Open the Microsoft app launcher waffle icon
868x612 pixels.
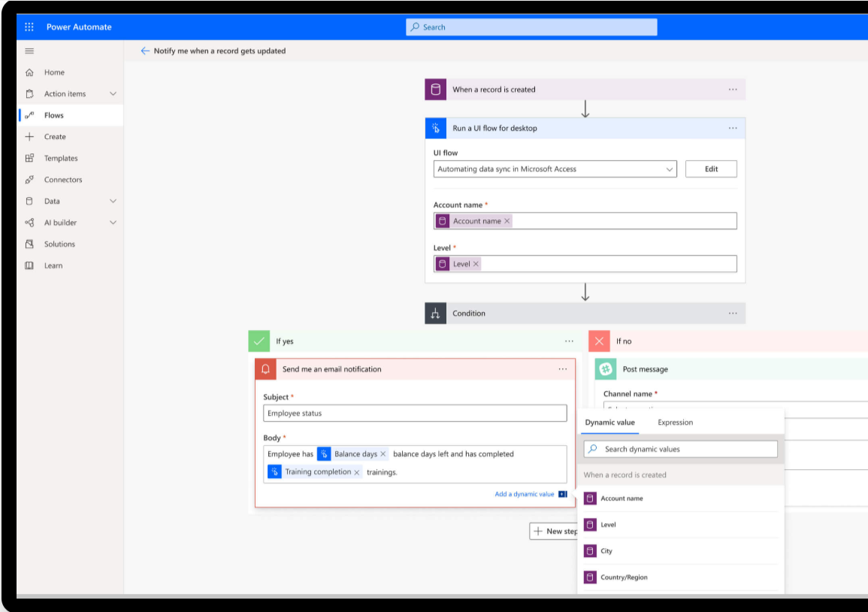(28, 27)
